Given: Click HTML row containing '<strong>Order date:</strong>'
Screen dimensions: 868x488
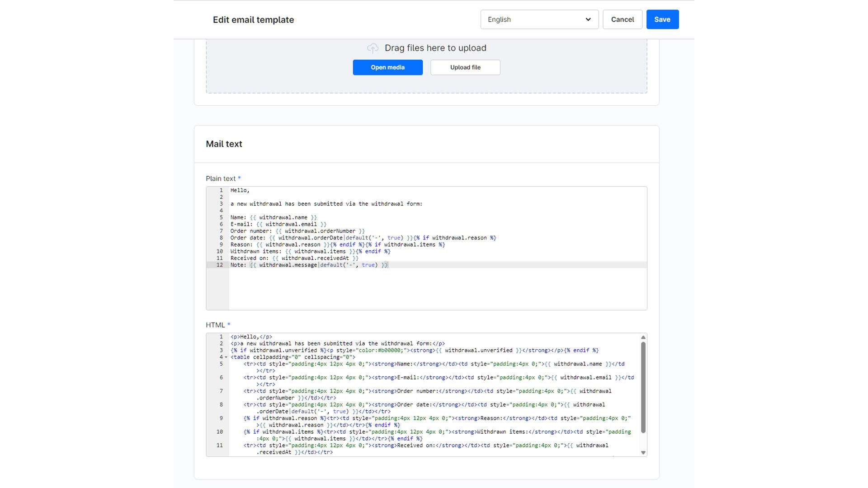Looking at the screenshot, I should 424,408.
